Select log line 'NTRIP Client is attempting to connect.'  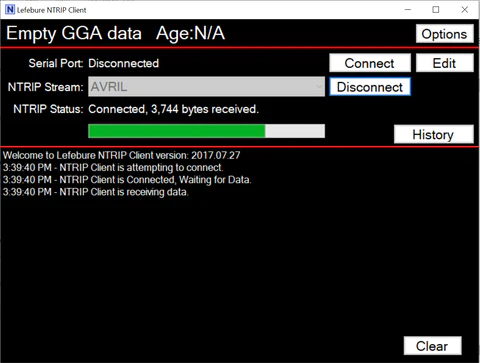[113, 167]
